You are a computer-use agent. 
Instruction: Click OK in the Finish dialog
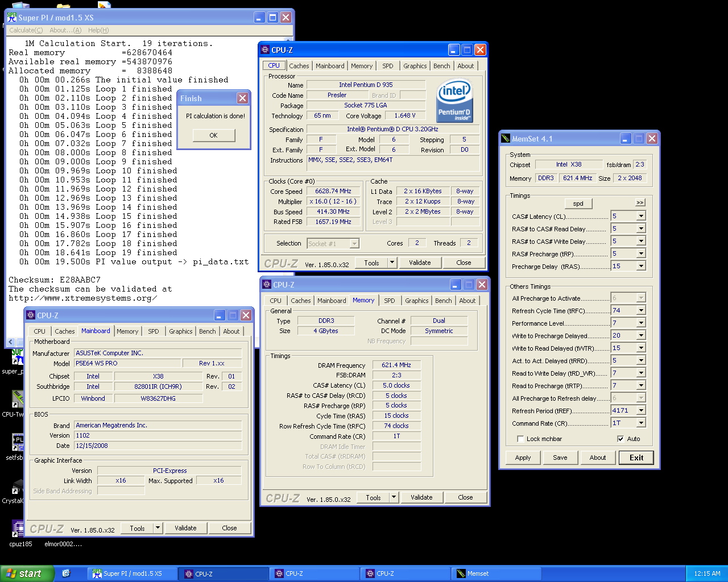click(x=213, y=135)
